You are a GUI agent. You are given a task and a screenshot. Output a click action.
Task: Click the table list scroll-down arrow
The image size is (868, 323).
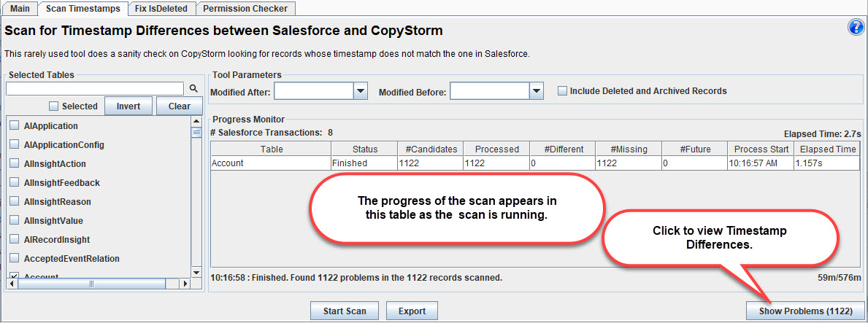[196, 273]
